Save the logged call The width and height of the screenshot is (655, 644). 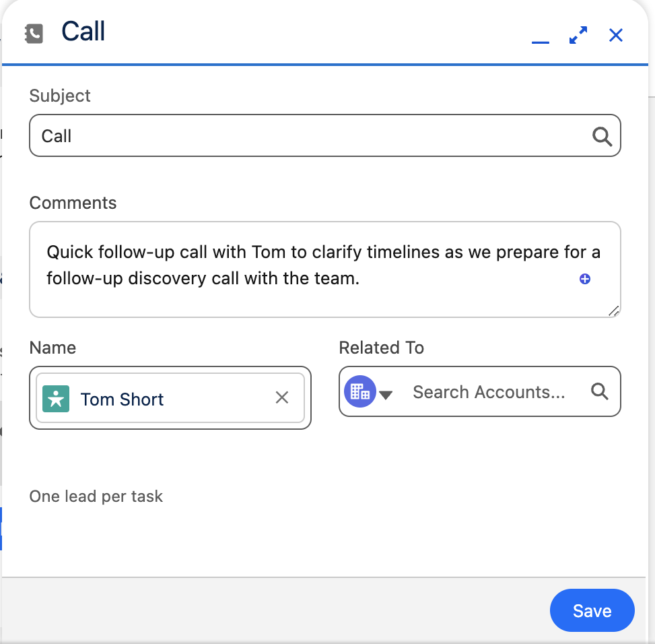coord(592,610)
